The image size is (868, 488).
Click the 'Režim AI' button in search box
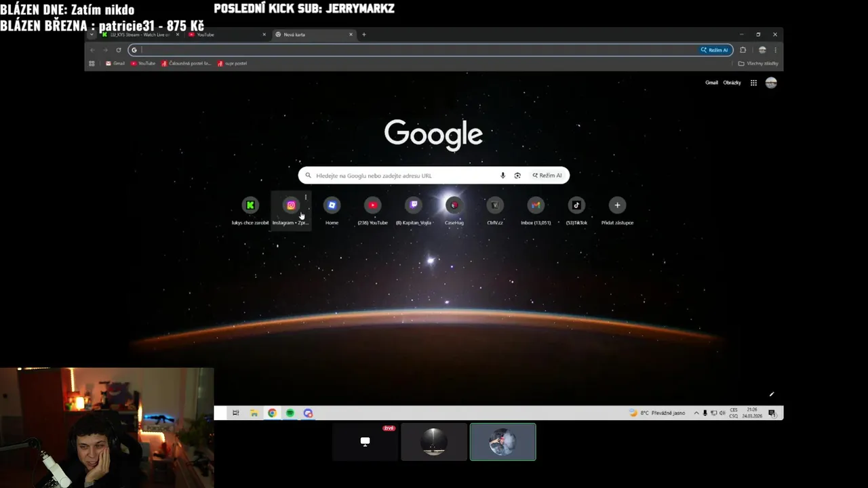[x=547, y=176]
